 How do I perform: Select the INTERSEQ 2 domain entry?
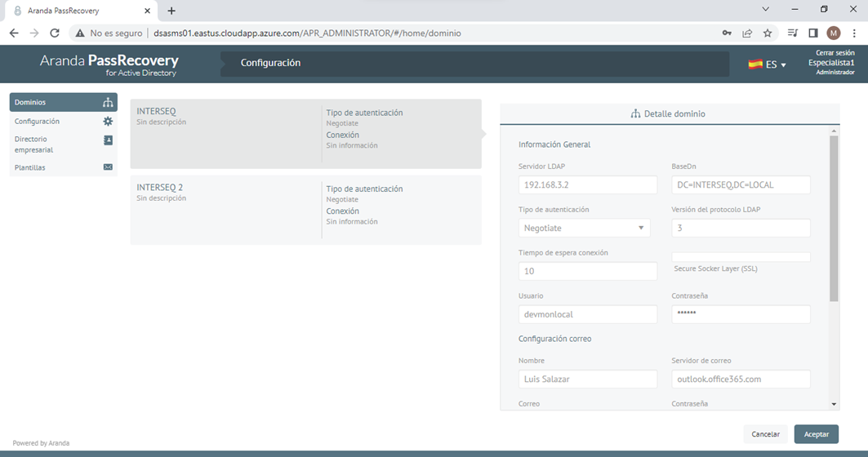[x=305, y=210]
